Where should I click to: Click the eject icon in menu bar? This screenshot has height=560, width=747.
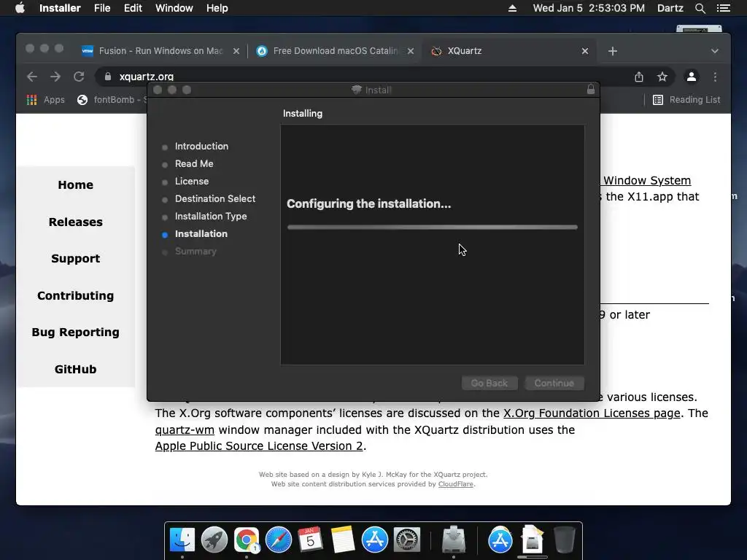[x=512, y=8]
